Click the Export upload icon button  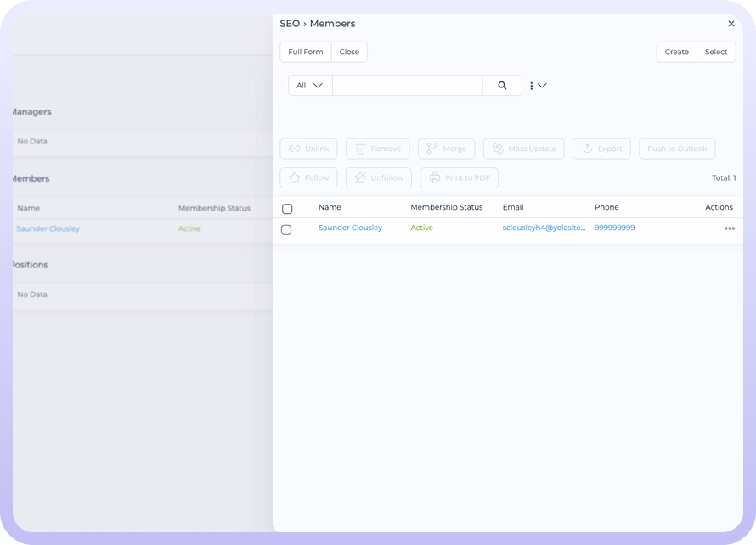(601, 149)
